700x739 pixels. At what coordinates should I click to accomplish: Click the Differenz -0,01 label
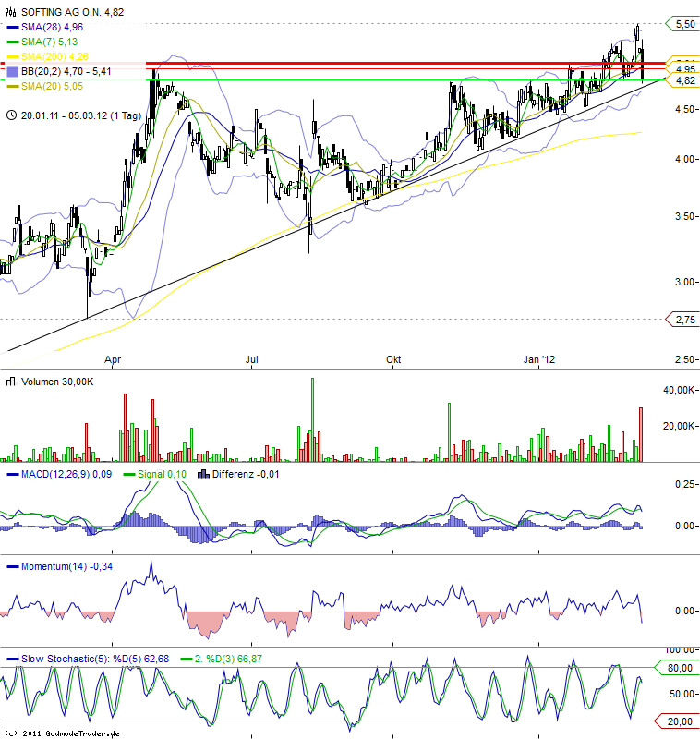(x=246, y=474)
